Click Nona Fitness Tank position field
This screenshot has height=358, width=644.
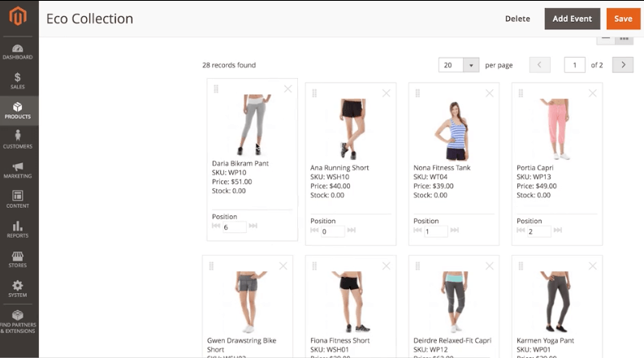click(436, 231)
